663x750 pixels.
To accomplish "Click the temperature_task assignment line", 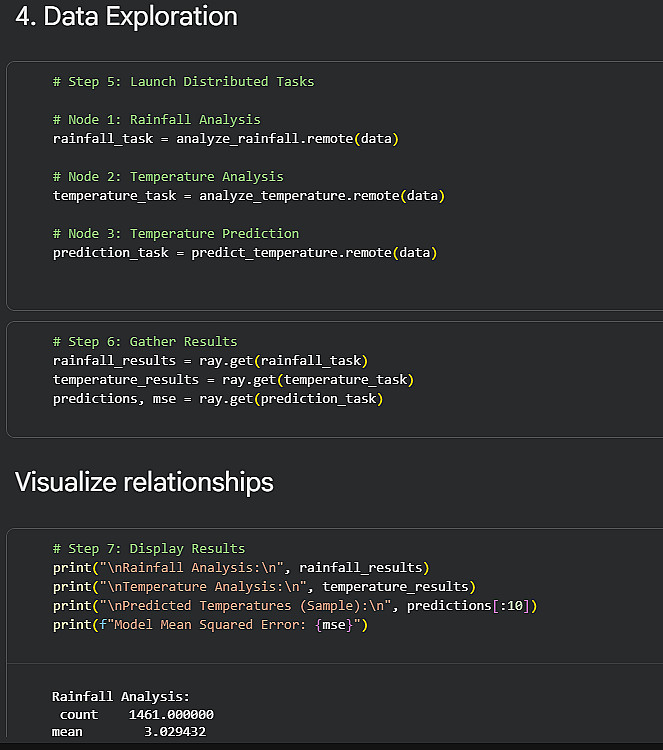I will pos(248,195).
